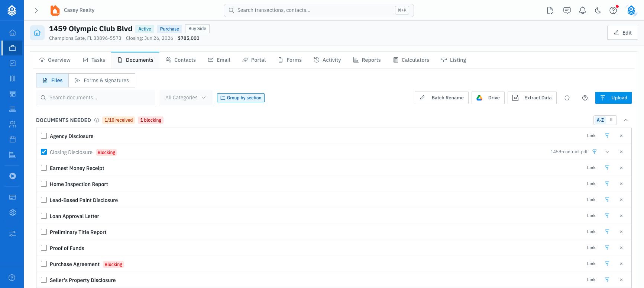The width and height of the screenshot is (644, 288).
Task: Check the Proof of Funds checkbox
Action: pyautogui.click(x=44, y=248)
